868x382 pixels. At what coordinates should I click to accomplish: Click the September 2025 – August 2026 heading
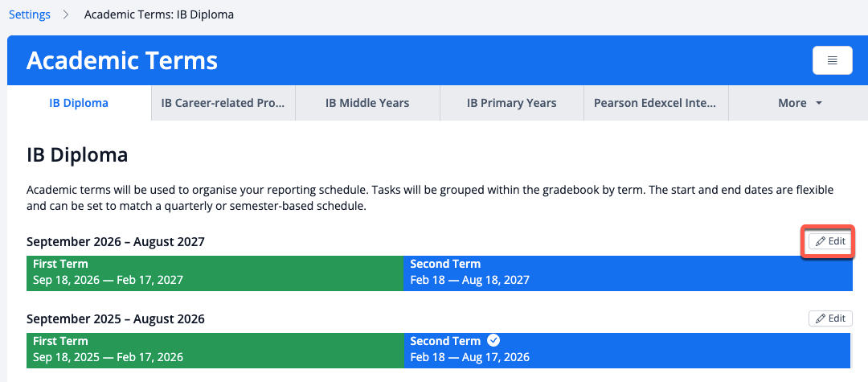(x=116, y=319)
